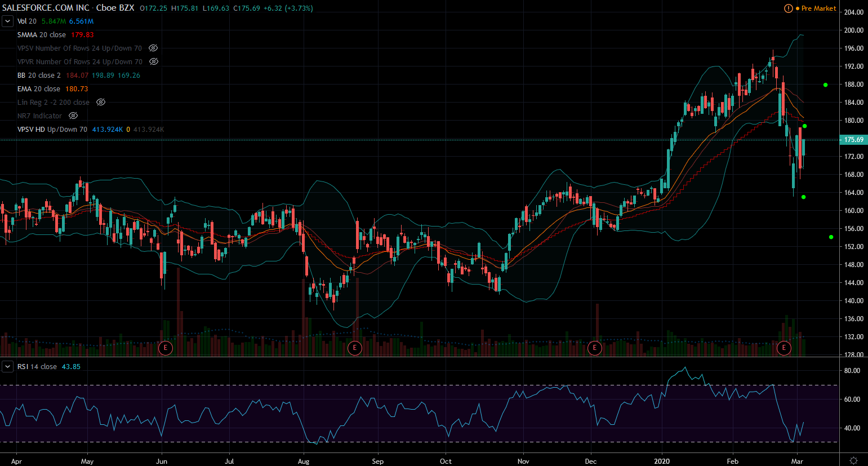Click the VPSV HD value 413.924K in blue

point(108,130)
